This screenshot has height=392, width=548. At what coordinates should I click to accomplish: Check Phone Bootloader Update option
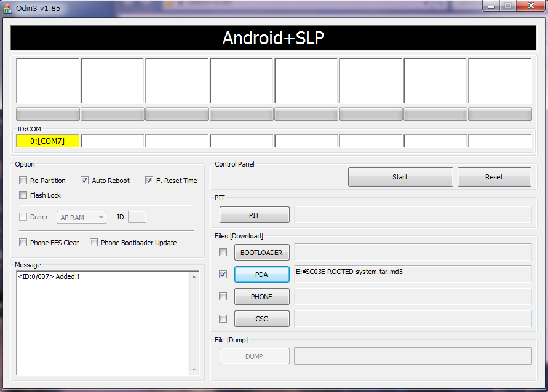tap(93, 242)
